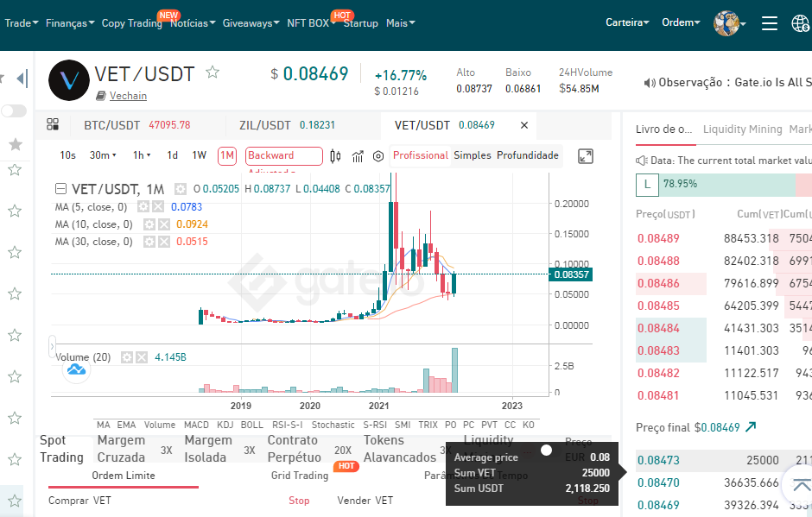The width and height of the screenshot is (812, 517).
Task: Remove the MA 5 indicator
Action: (x=158, y=207)
